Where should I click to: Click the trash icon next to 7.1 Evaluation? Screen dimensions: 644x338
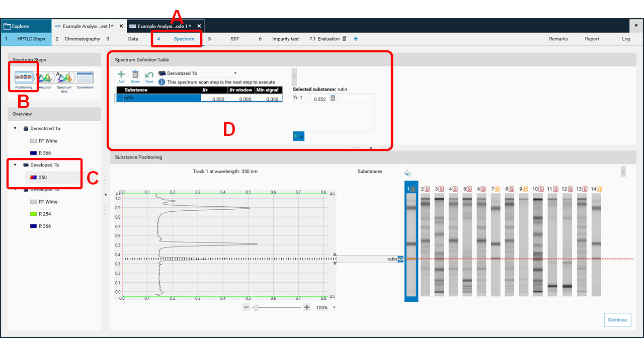pos(345,39)
